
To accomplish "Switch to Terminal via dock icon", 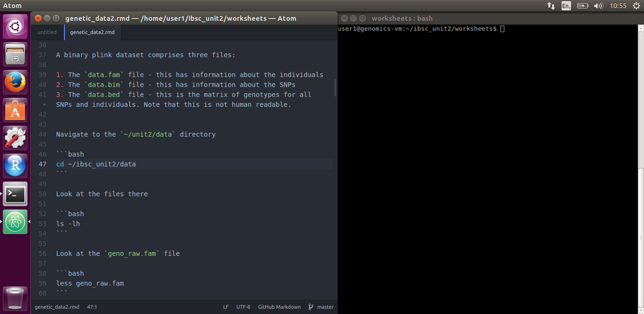I will pyautogui.click(x=15, y=194).
